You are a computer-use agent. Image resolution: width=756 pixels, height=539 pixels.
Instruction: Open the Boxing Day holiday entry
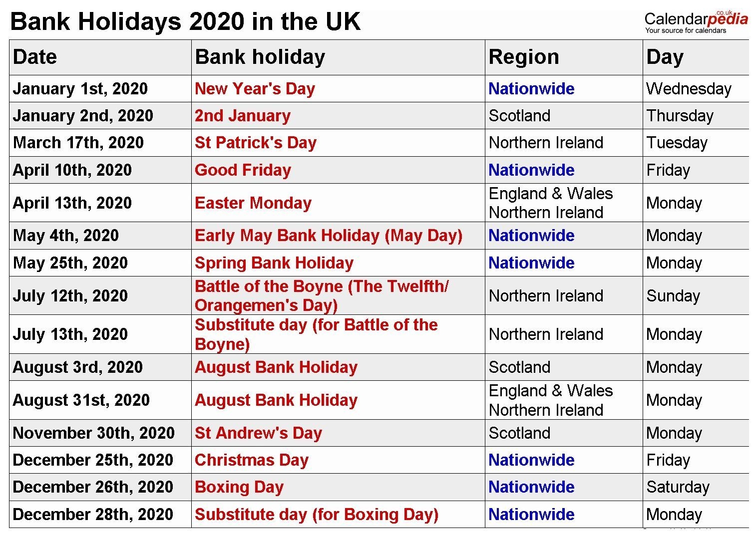click(239, 487)
